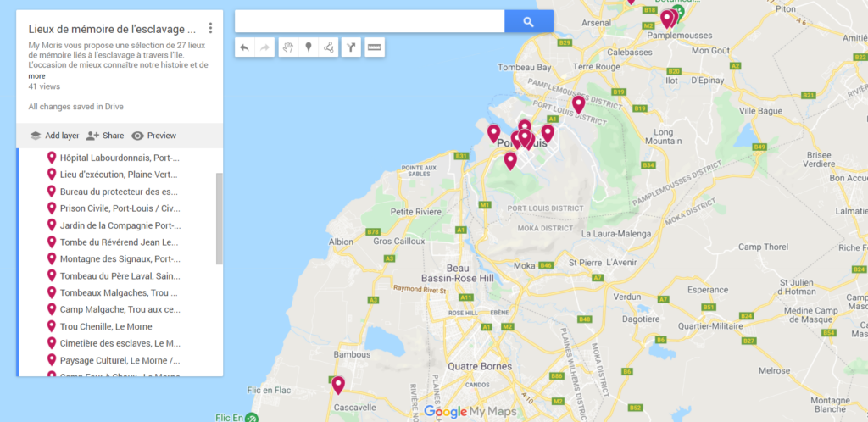The image size is (868, 422).
Task: Select the Draw a line tool
Action: [329, 47]
